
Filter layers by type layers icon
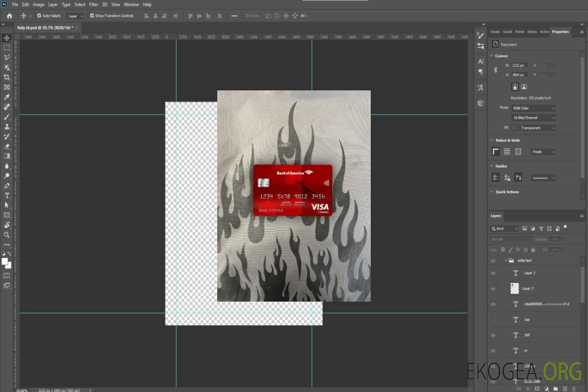(x=541, y=229)
